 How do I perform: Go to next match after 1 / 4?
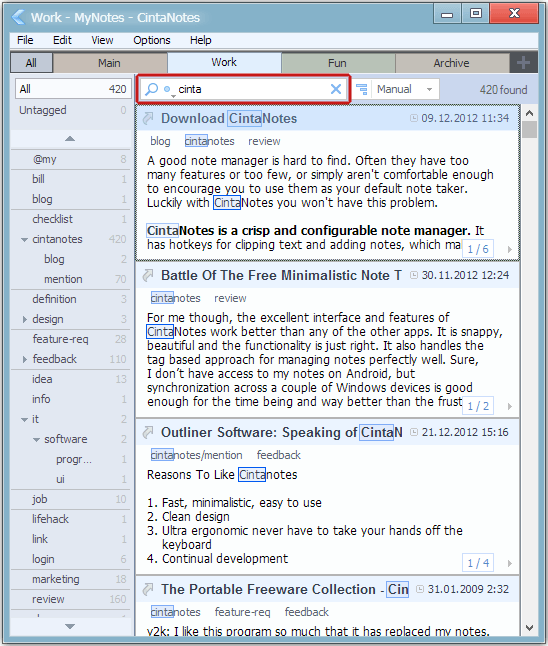coord(510,563)
